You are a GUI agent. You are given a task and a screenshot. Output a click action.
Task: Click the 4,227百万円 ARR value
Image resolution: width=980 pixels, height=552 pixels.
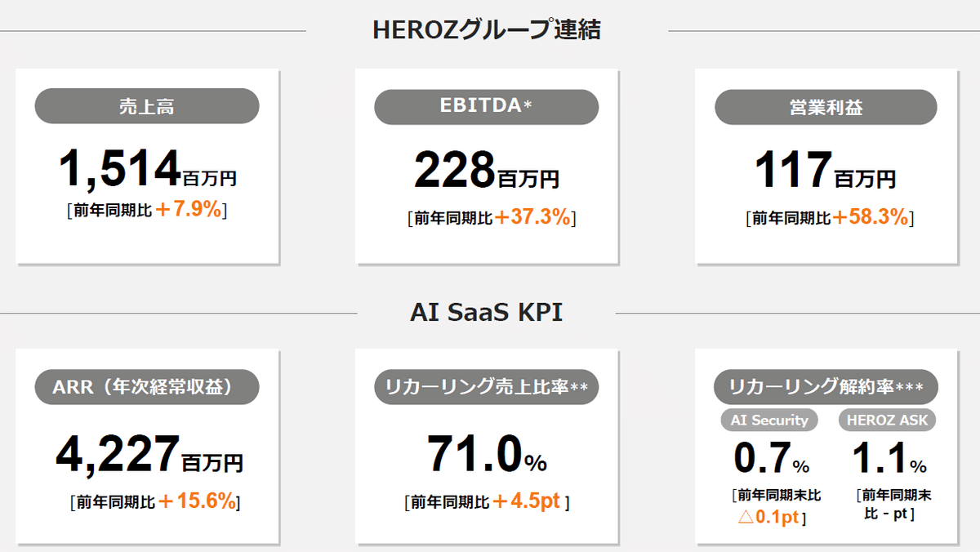tap(149, 454)
